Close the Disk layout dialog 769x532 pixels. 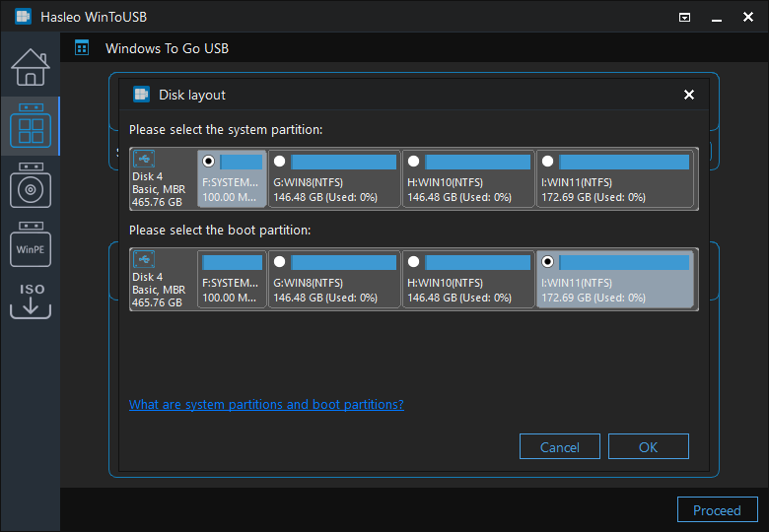689,95
